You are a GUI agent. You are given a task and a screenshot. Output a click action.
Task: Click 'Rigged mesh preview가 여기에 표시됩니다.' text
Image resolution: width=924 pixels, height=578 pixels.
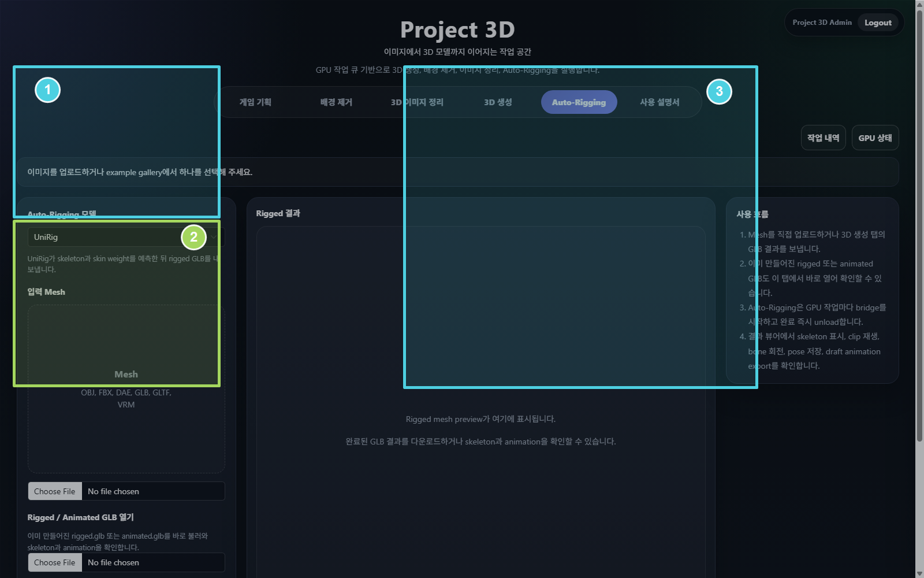click(x=480, y=419)
